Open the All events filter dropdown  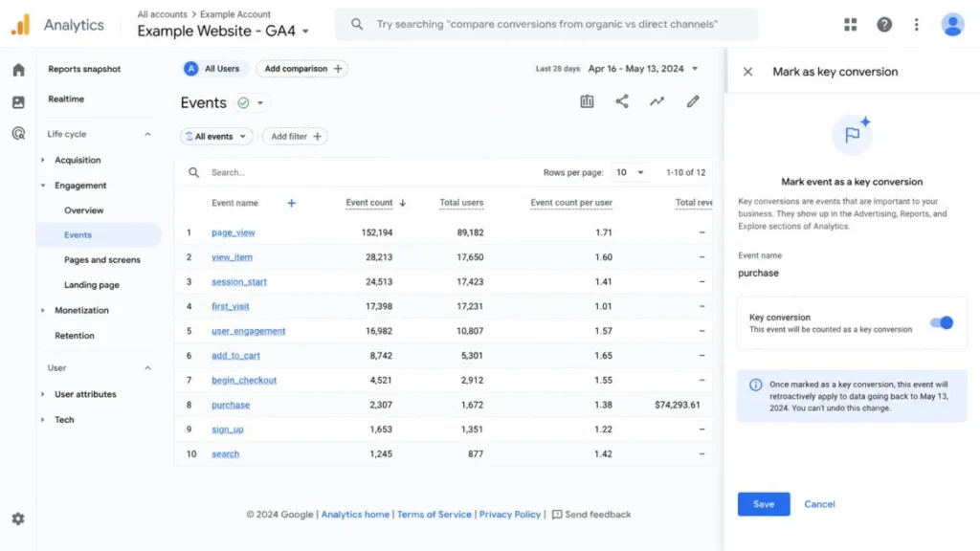coord(216,136)
